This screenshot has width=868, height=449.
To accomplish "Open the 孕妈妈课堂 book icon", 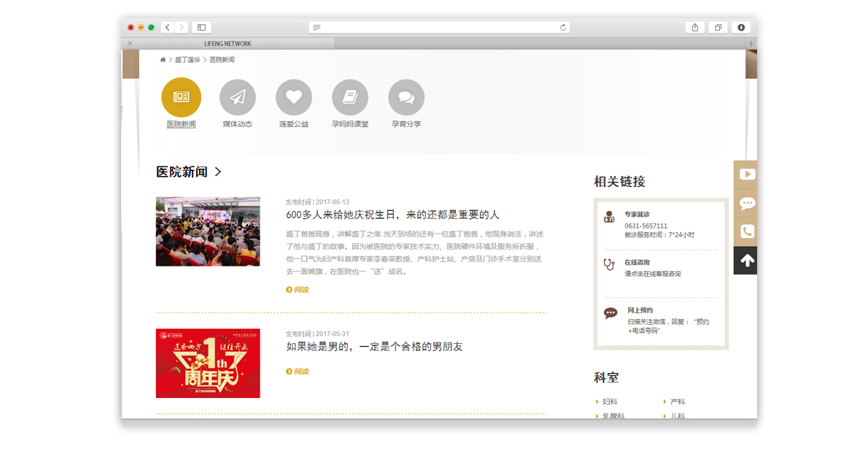I will click(350, 97).
